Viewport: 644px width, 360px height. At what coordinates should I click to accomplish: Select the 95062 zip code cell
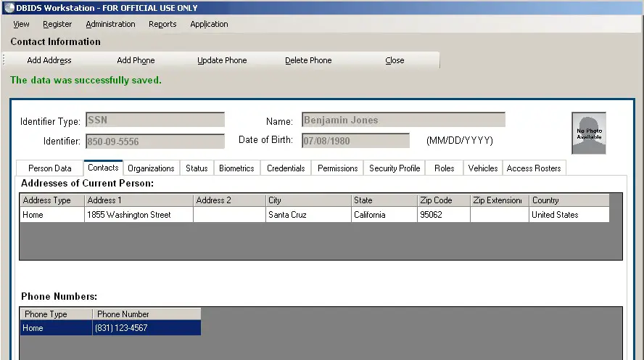click(444, 215)
